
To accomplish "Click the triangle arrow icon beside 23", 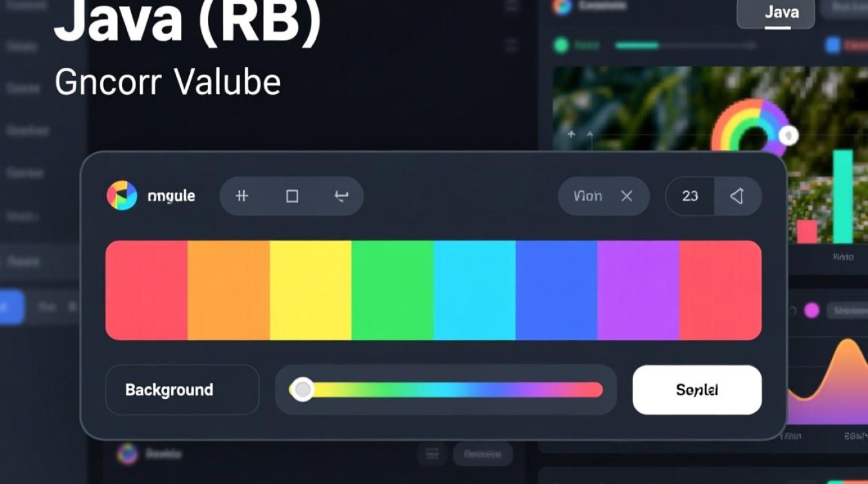I will tap(737, 196).
